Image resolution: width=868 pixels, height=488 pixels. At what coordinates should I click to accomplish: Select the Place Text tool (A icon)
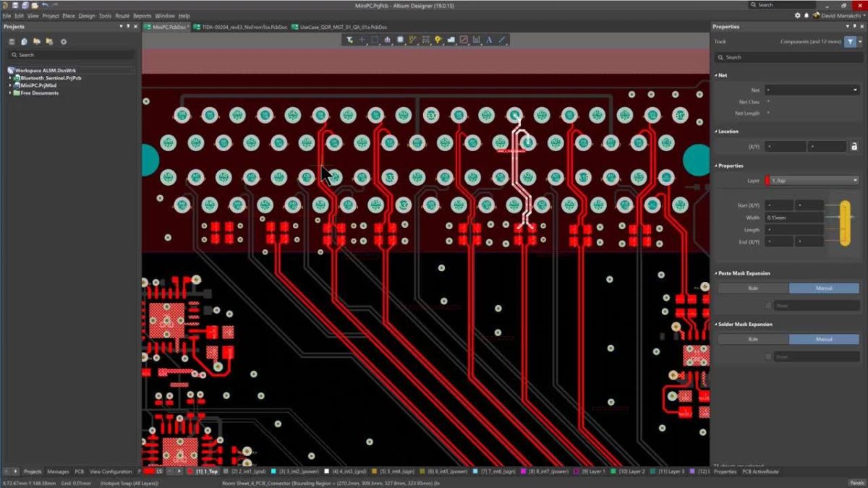(x=488, y=40)
